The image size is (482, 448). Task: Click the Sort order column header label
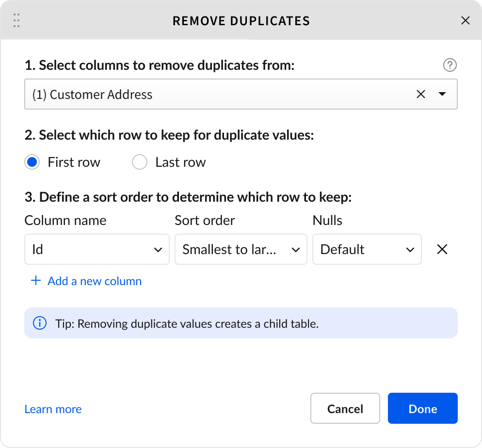[205, 221]
